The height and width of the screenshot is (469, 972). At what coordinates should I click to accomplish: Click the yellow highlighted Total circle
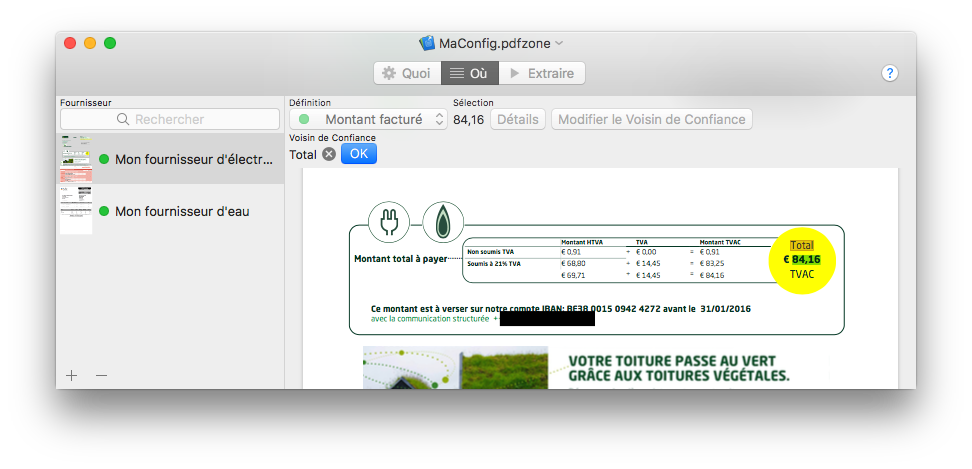tap(802, 260)
